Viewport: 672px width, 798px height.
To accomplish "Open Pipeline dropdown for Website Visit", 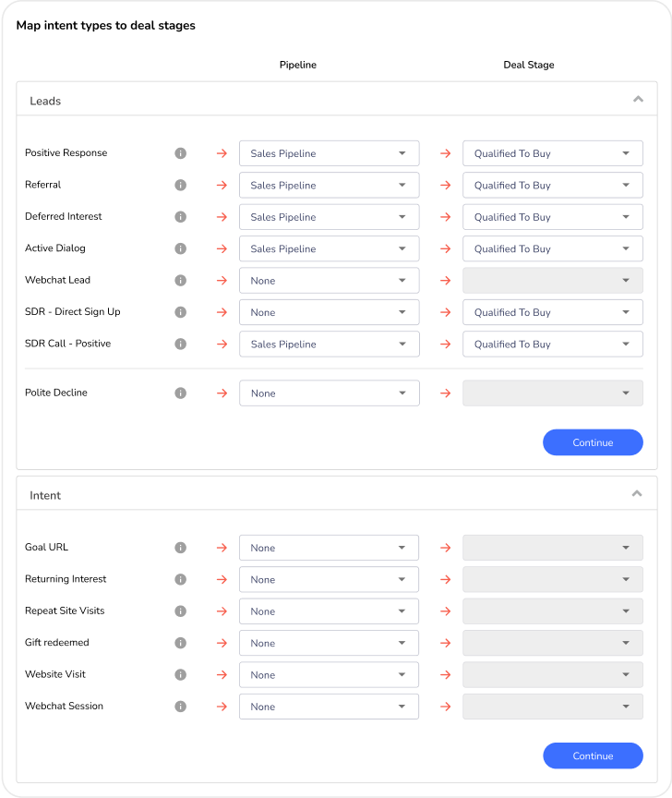I will (x=329, y=675).
